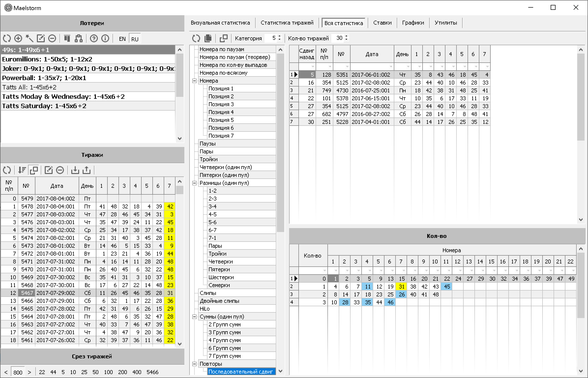Switch interface language to EN

tap(122, 39)
